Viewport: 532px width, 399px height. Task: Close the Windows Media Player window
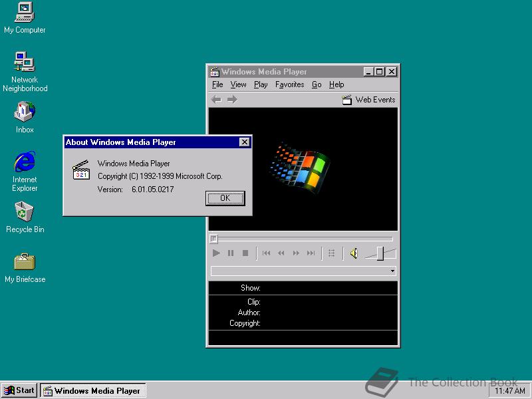tap(392, 72)
